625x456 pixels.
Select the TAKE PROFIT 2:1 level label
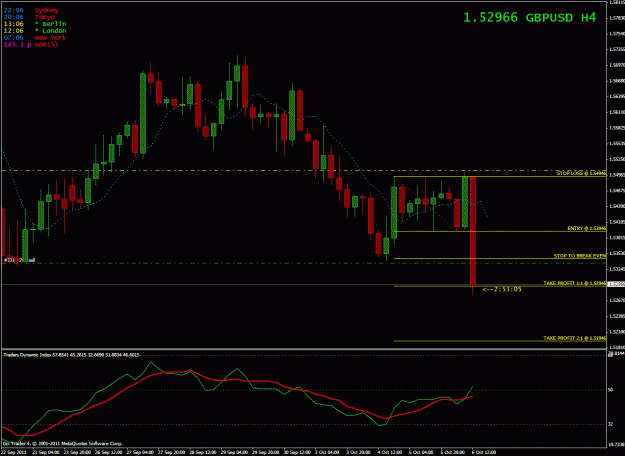click(x=575, y=338)
